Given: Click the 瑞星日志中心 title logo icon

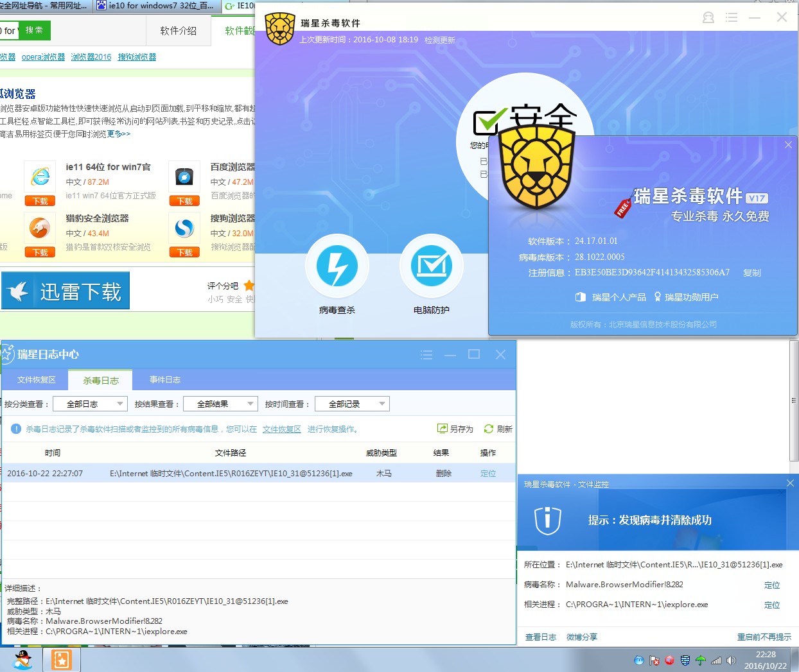Looking at the screenshot, I should coord(6,354).
